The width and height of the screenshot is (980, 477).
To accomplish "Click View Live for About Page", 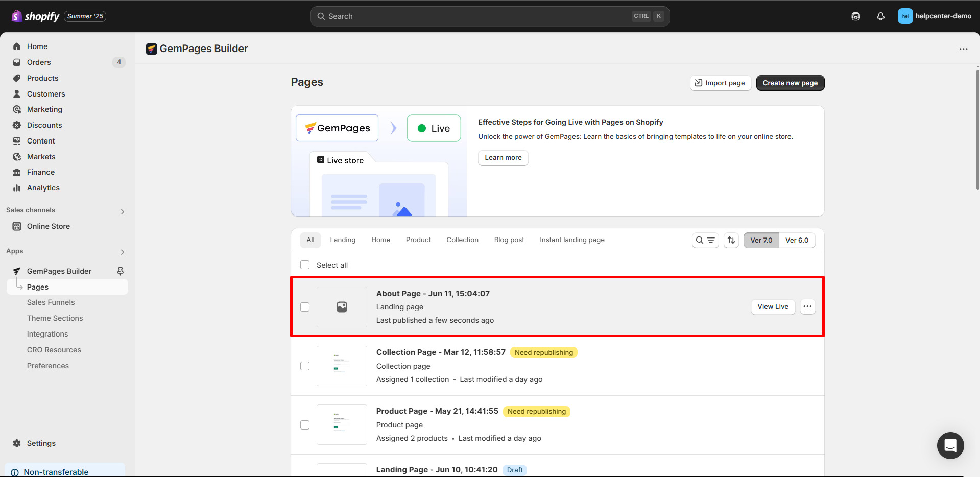I will coord(772,307).
